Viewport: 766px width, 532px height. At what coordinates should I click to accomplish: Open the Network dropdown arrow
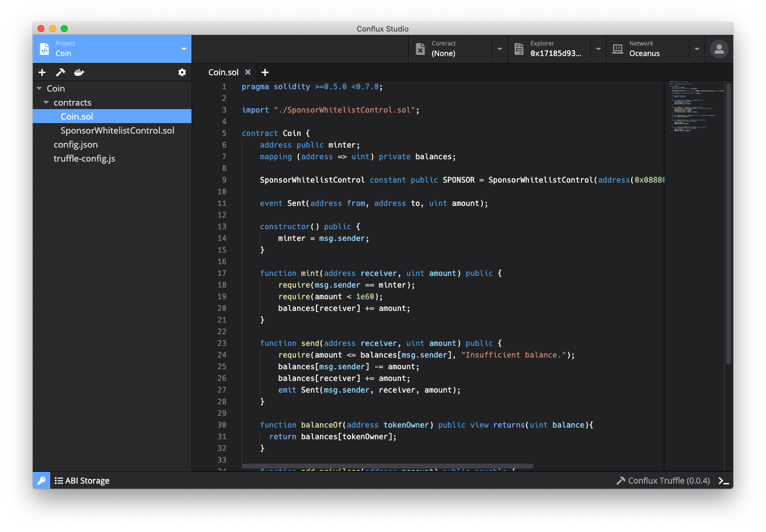pyautogui.click(x=697, y=49)
